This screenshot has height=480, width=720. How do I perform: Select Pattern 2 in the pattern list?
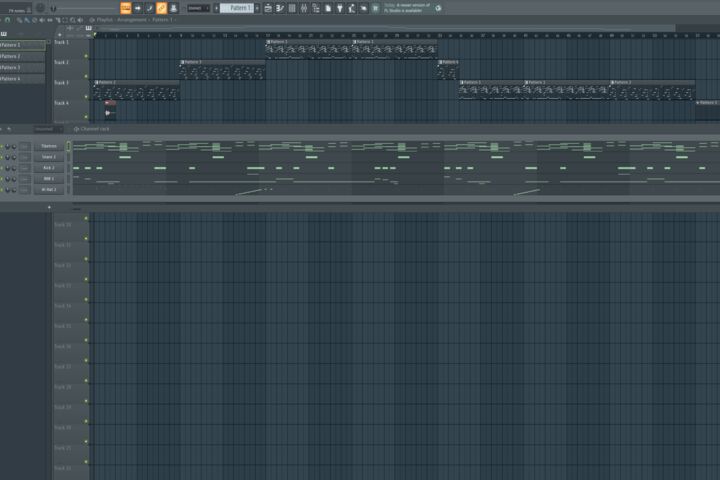pyautogui.click(x=22, y=56)
